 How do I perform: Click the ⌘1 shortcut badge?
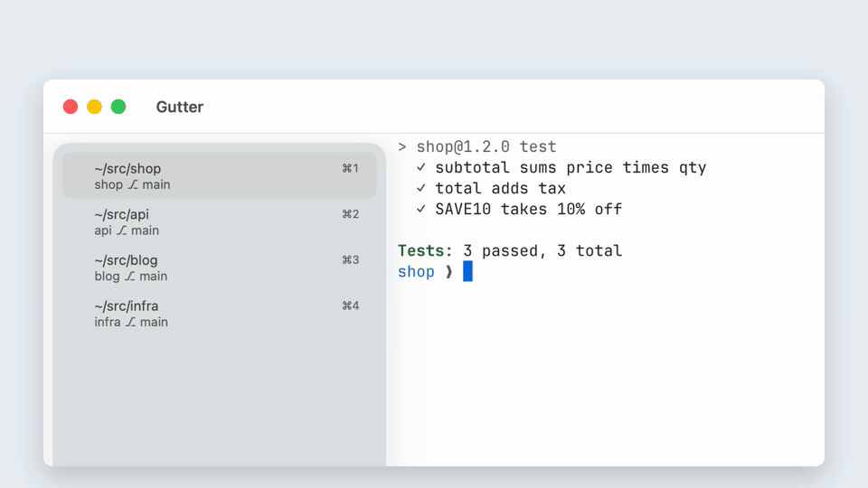tap(351, 168)
